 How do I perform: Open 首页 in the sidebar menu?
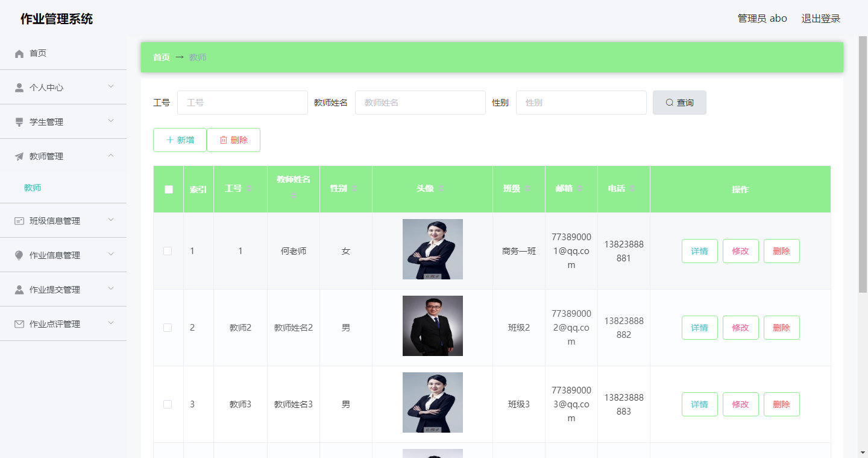click(63, 53)
